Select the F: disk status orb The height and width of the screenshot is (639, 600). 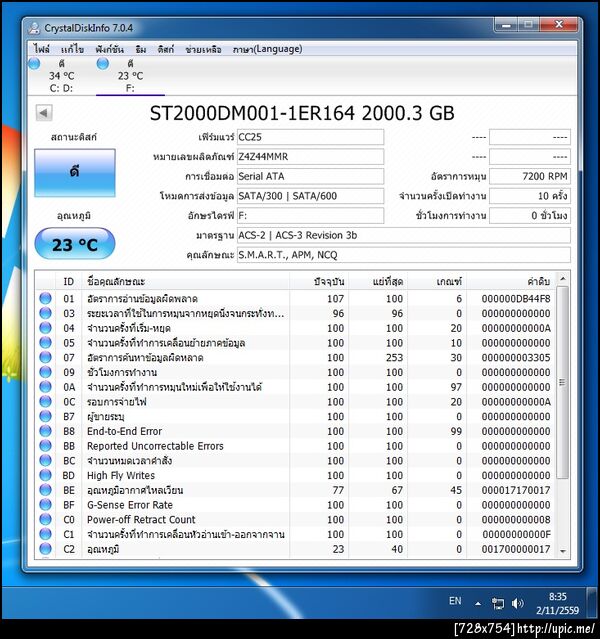103,64
